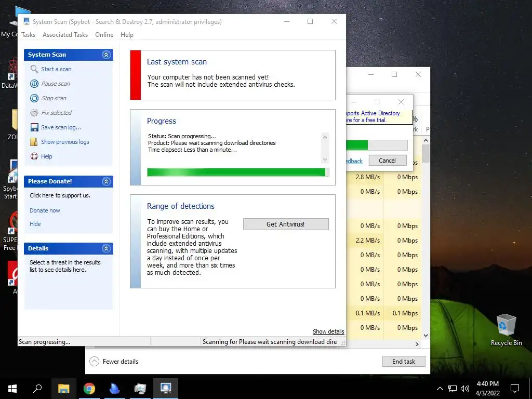Click Task Manager horizontal scroll right arrow
Image resolution: width=532 pixels, height=399 pixels.
(x=417, y=344)
